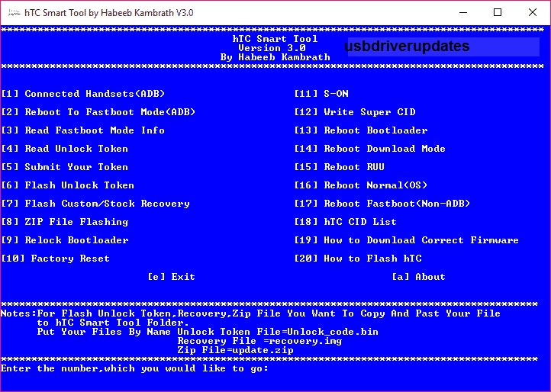This screenshot has width=551, height=392.
Task: Select option [17] Reboot Fastboot(Non-ADB)
Action: 382,204
